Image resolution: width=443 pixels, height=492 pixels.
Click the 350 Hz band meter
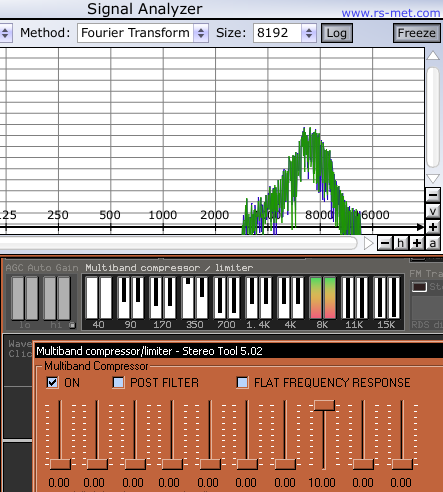tap(195, 298)
